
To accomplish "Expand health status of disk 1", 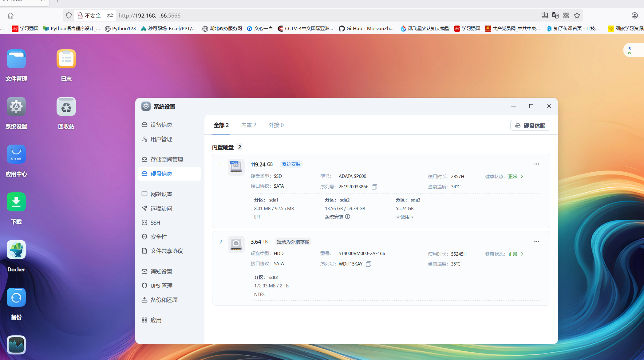I will [x=522, y=176].
